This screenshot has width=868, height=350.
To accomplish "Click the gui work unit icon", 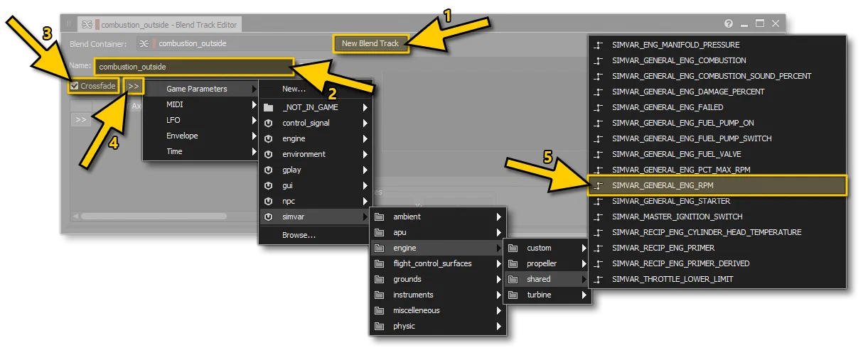I will tap(268, 185).
